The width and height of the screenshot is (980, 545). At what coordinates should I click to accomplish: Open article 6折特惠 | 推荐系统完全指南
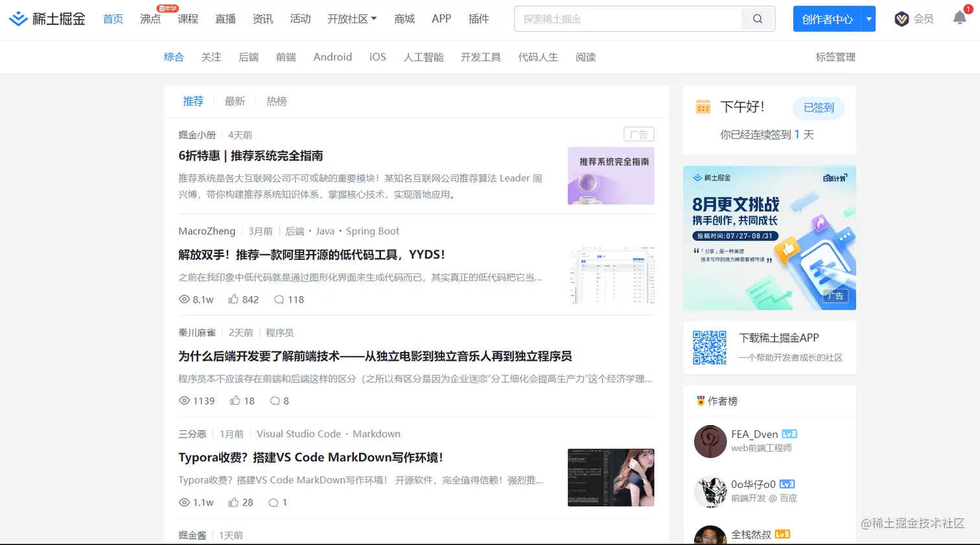click(x=251, y=156)
